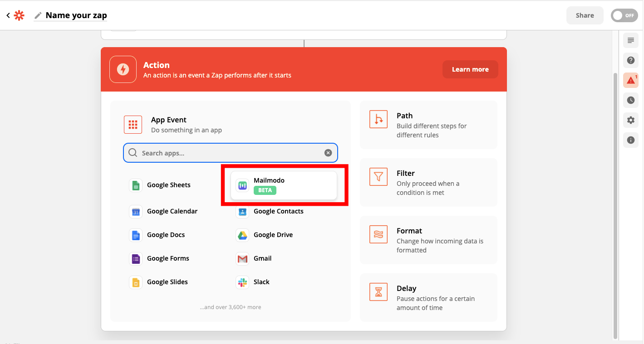The width and height of the screenshot is (644, 344).
Task: Select the Path built-in action
Action: 428,125
